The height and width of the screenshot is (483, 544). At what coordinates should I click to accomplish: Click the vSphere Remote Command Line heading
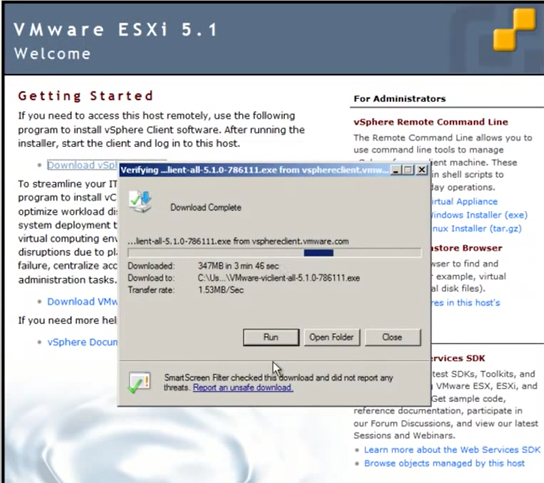tap(431, 122)
